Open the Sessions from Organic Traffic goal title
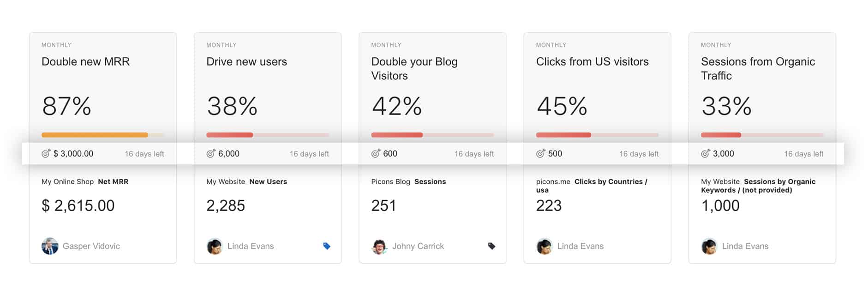Image resolution: width=868 pixels, height=296 pixels. click(x=758, y=68)
